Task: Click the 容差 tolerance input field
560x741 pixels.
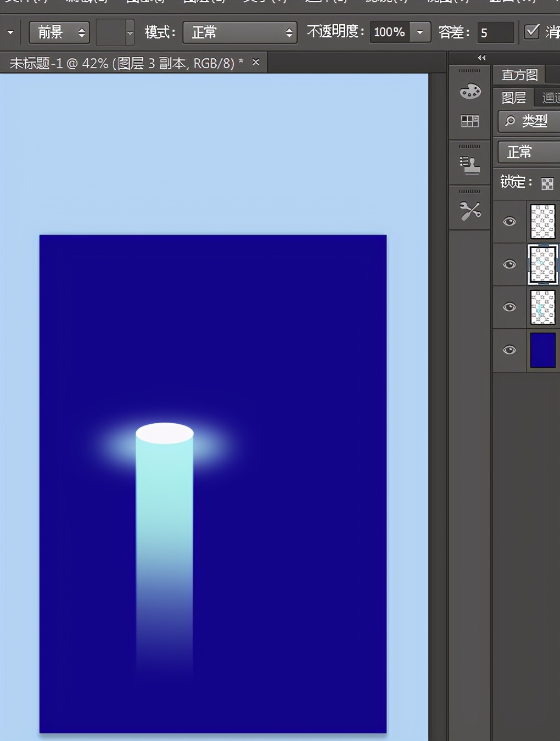Action: tap(495, 32)
